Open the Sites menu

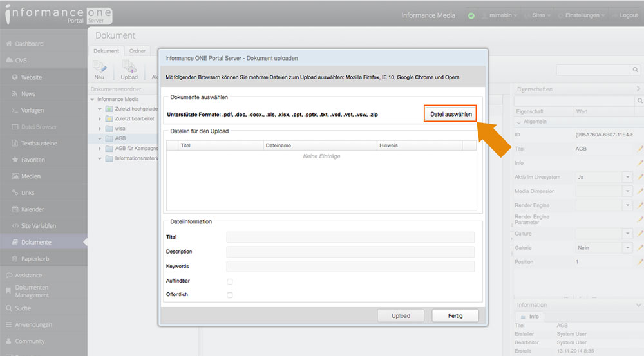[x=538, y=15]
